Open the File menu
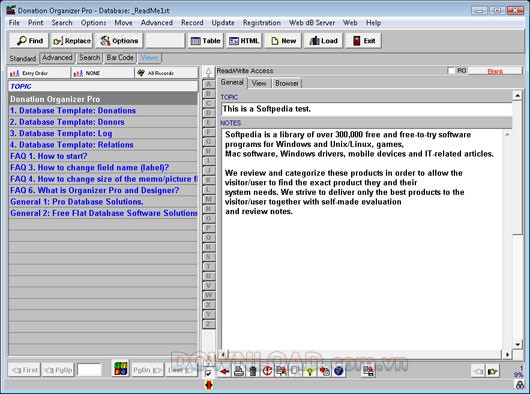The height and width of the screenshot is (394, 530). tap(14, 23)
